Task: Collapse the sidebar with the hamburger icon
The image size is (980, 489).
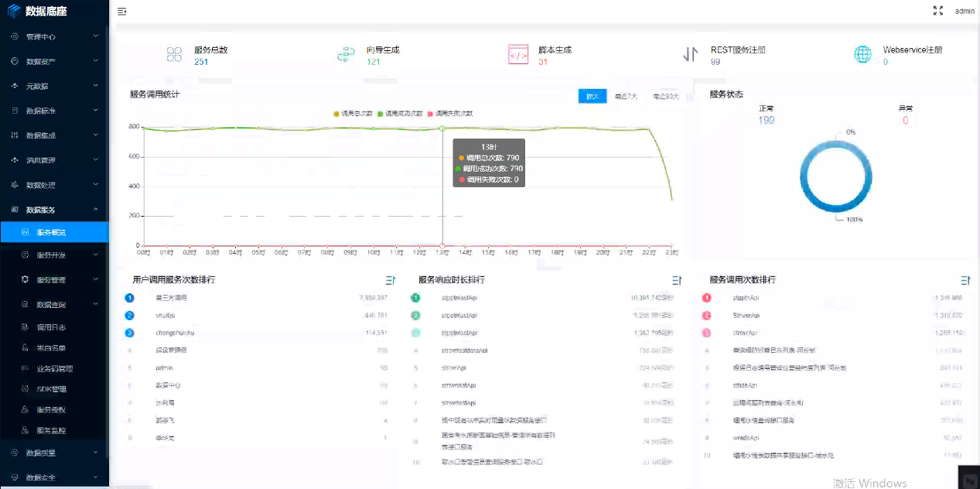Action: tap(122, 12)
